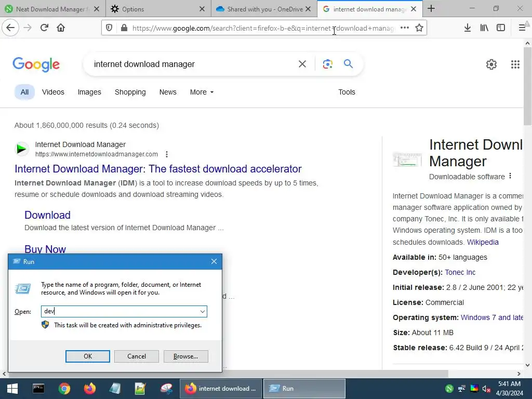
Task: Expand the More search filter dropdown
Action: point(202,92)
